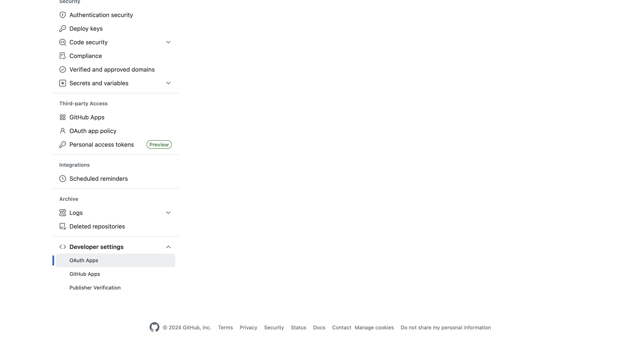Click the Authentication security shield icon
The image size is (644, 350).
pyautogui.click(x=62, y=15)
